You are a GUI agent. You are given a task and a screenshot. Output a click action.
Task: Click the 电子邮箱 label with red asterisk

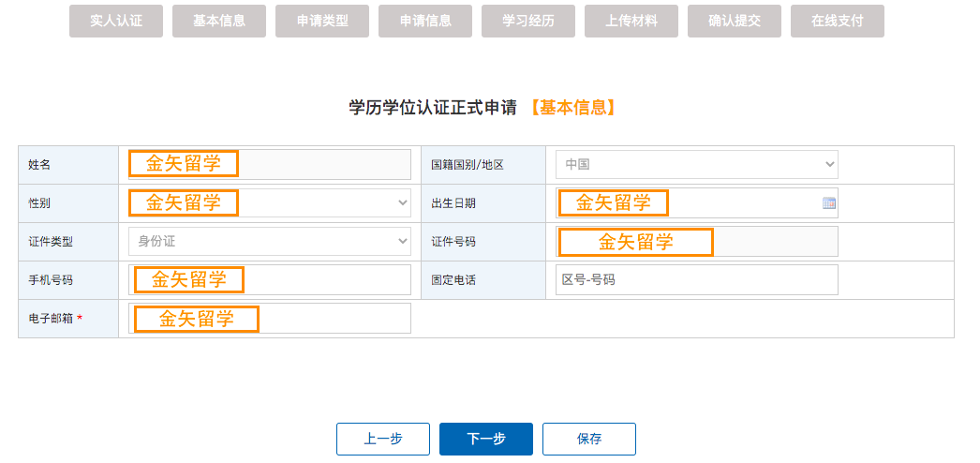tap(55, 319)
